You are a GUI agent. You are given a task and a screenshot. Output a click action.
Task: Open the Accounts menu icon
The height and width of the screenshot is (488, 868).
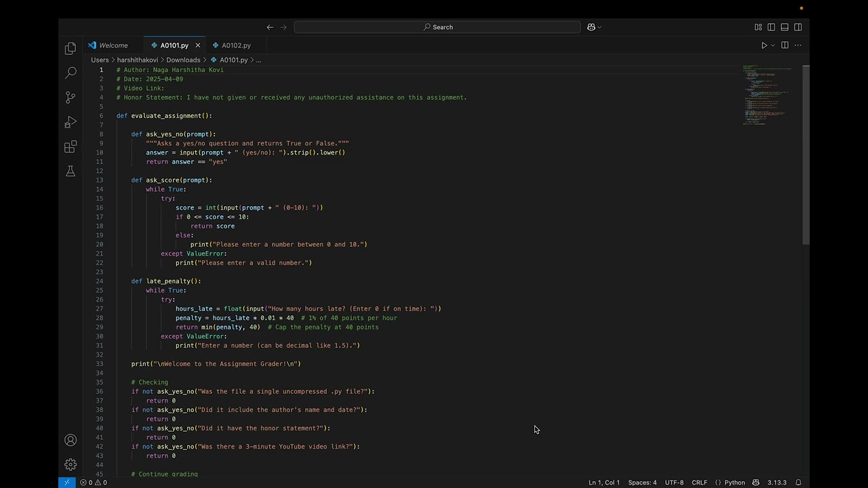pos(71,440)
